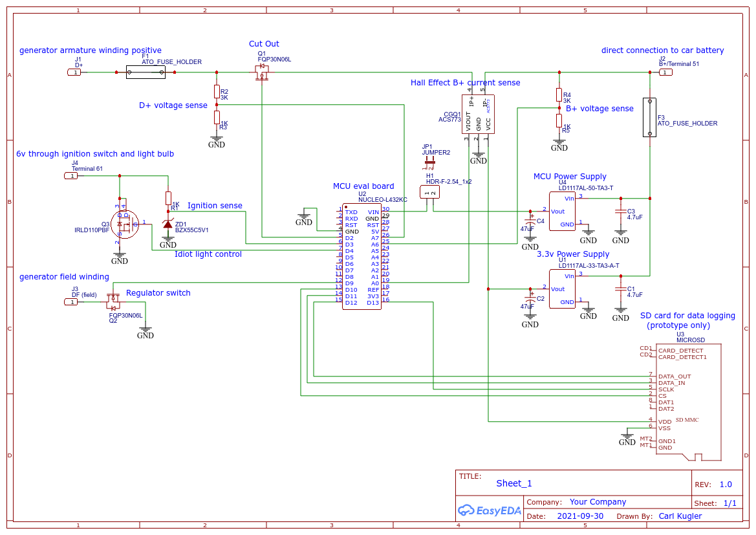This screenshot has width=756, height=535.
Task: Click the sheet number '1/1'
Action: pos(730,503)
